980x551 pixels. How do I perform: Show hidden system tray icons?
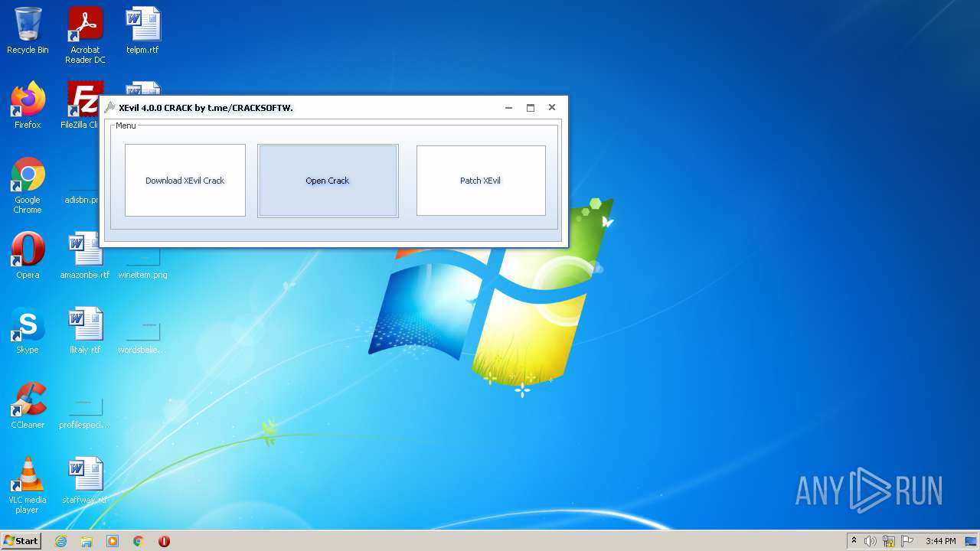tap(854, 541)
